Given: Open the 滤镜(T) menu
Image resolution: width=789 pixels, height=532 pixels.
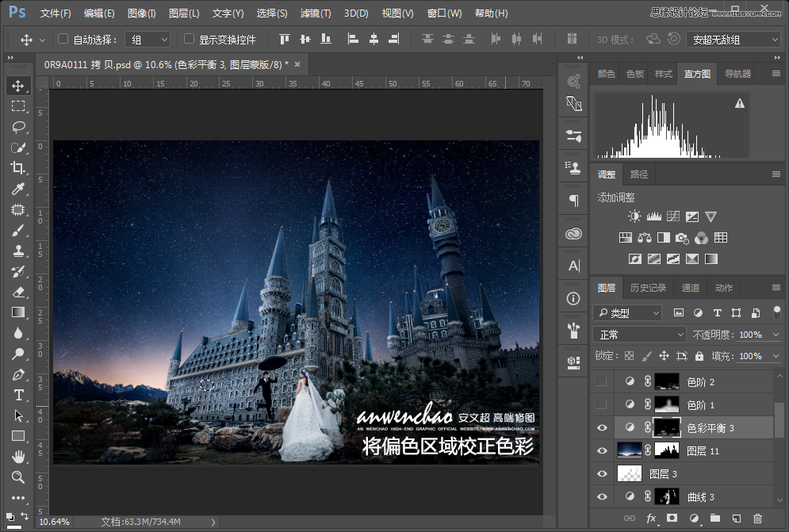Looking at the screenshot, I should coord(316,13).
